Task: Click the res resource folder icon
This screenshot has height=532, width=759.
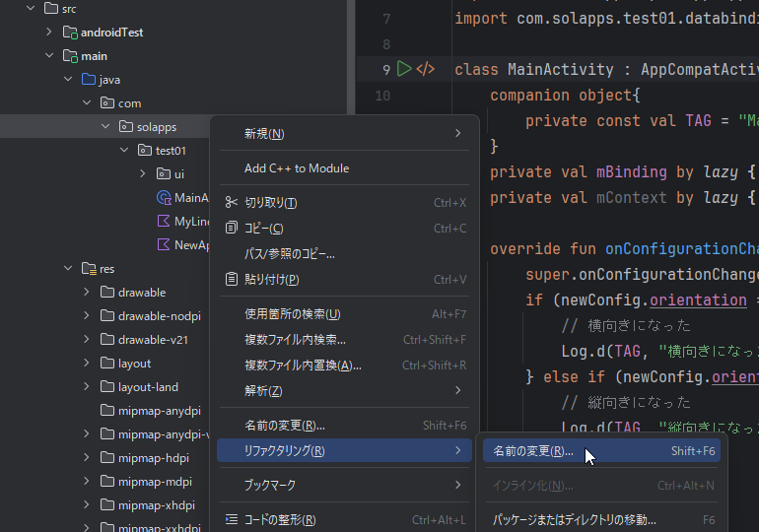Action: (x=89, y=269)
